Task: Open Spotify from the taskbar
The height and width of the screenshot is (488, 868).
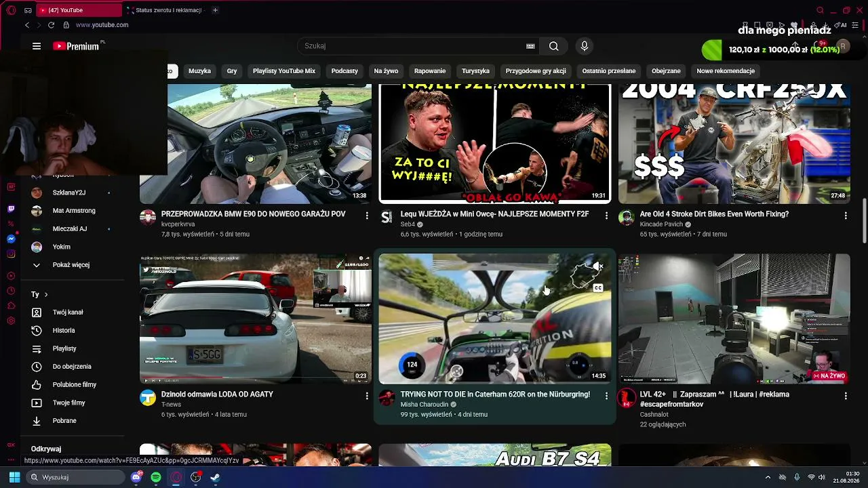Action: (156, 477)
